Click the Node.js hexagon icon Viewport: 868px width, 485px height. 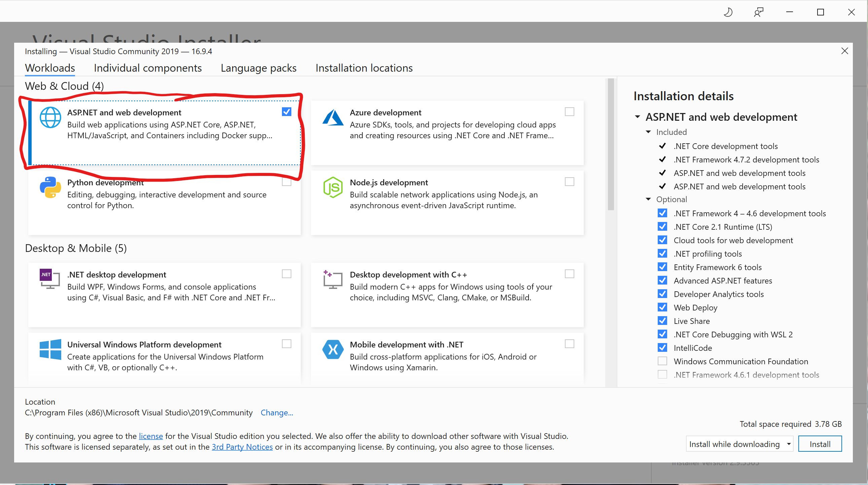pyautogui.click(x=333, y=187)
